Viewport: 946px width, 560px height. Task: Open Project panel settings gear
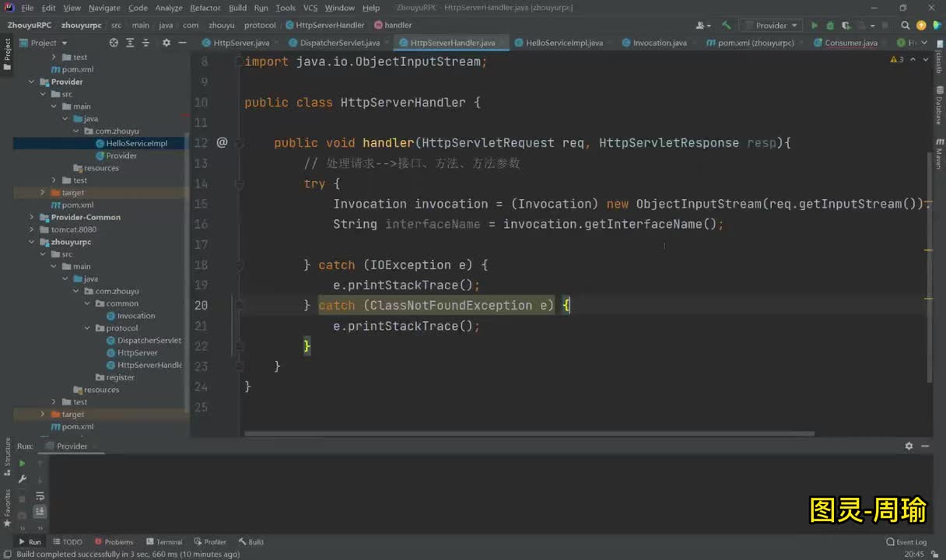click(166, 43)
